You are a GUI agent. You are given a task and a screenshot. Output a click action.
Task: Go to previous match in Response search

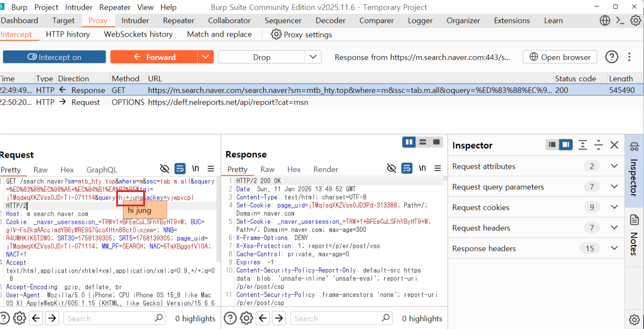point(263,318)
